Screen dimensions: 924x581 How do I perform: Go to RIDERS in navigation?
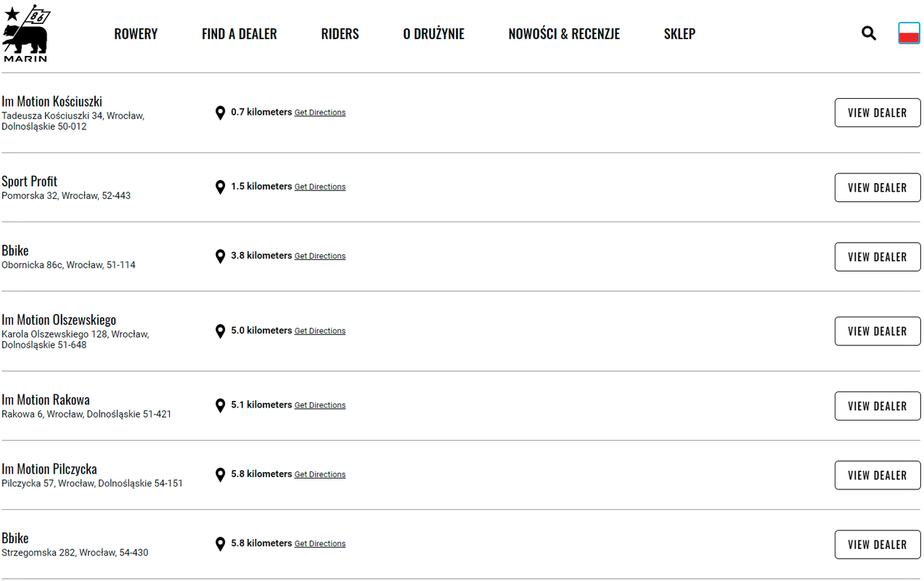coord(340,33)
